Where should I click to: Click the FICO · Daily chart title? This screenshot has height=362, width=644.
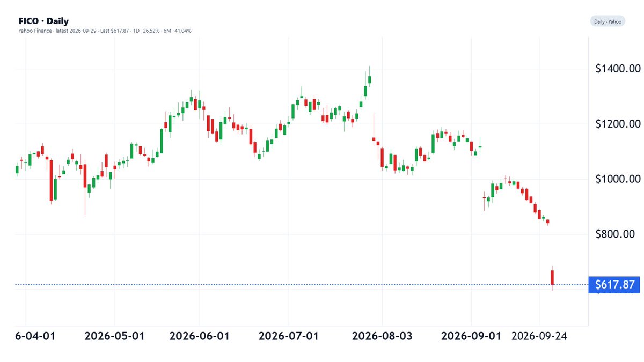[43, 21]
